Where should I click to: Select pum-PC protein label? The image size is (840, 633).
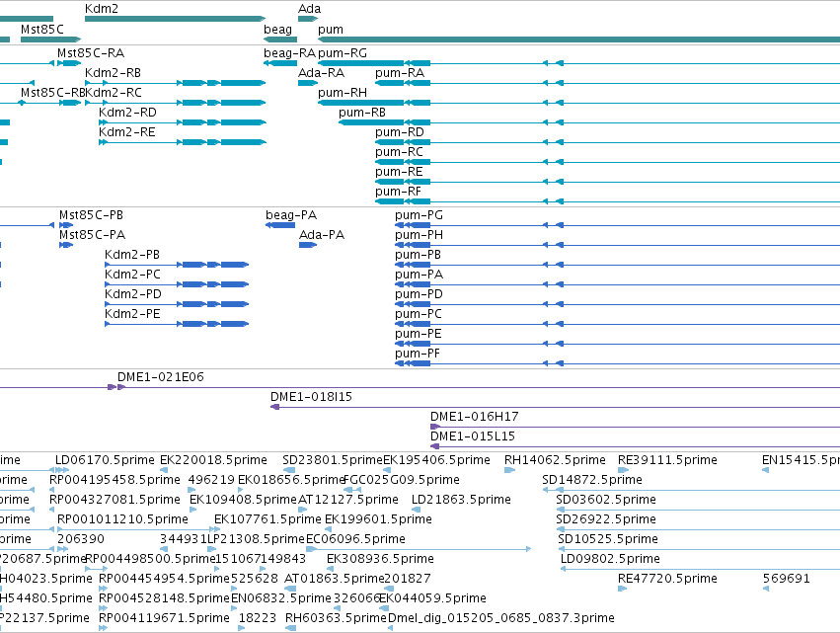coord(419,315)
